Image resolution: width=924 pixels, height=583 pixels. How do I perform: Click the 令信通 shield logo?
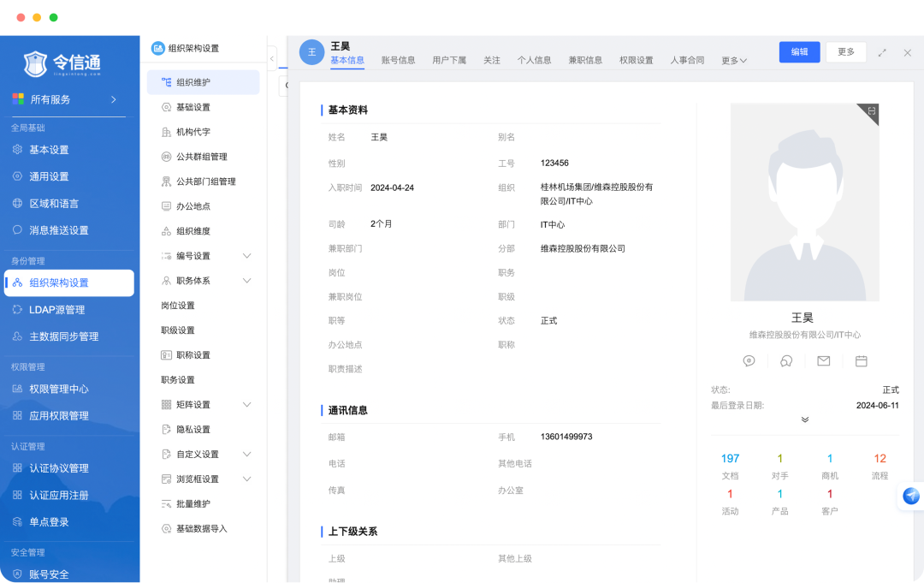tap(36, 63)
